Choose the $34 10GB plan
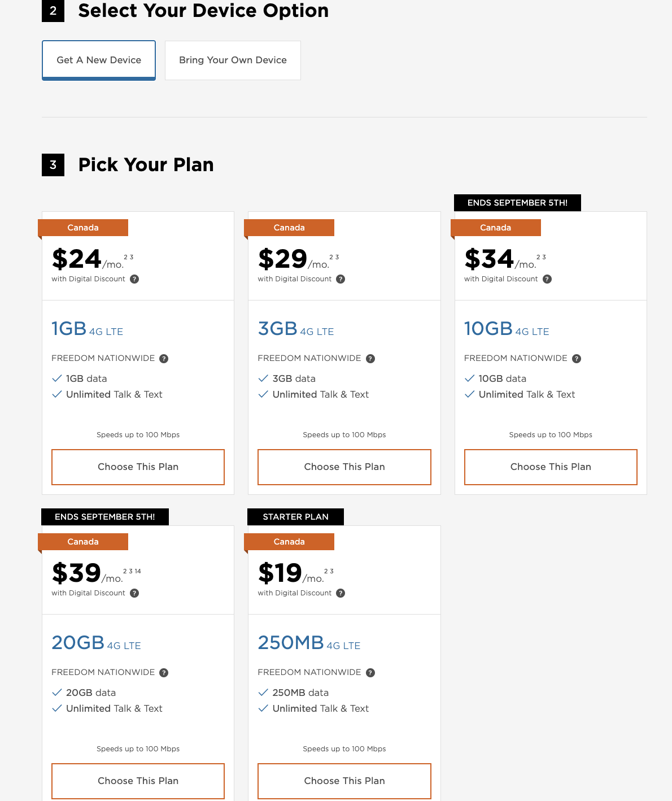 pyautogui.click(x=551, y=467)
